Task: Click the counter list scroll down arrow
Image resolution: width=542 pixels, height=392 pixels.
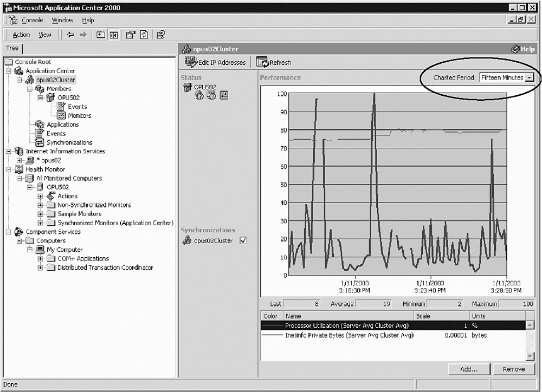Action: click(x=530, y=356)
